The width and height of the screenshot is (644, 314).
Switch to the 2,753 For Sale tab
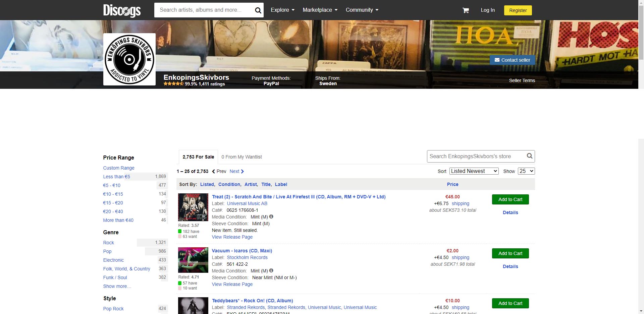point(198,157)
